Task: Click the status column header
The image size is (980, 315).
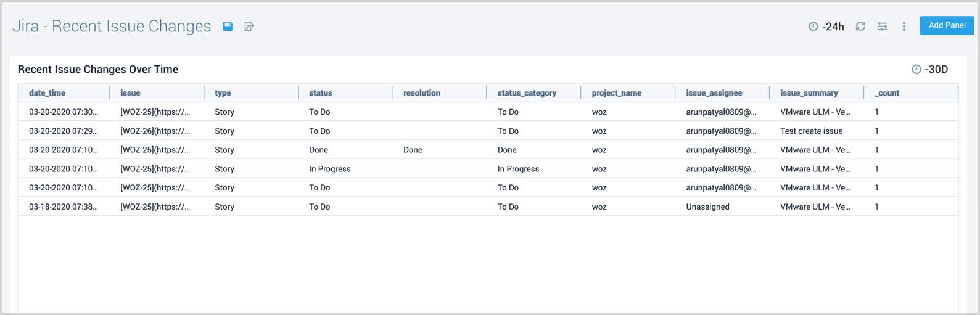Action: coord(320,93)
